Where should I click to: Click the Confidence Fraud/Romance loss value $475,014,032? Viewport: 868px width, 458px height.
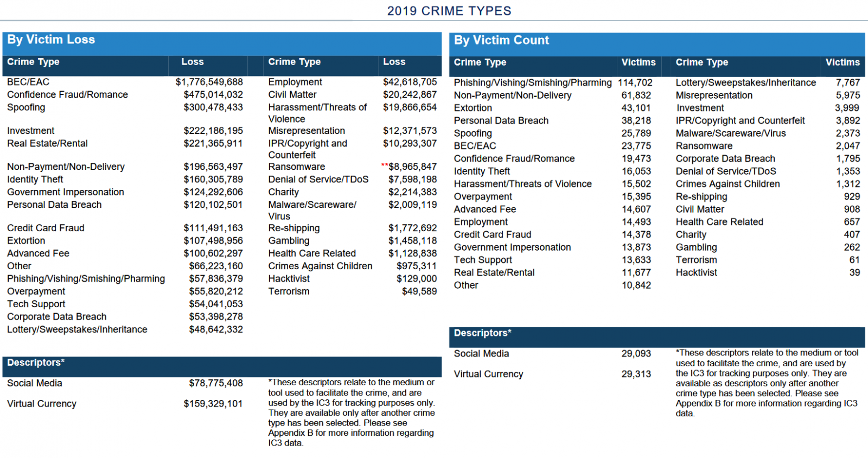coord(213,94)
